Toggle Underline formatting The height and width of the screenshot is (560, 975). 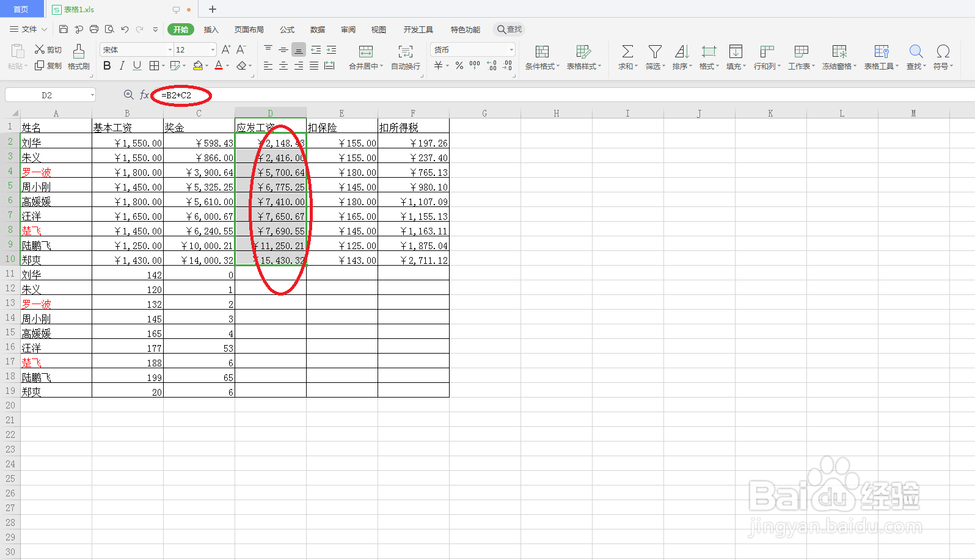[x=137, y=65]
